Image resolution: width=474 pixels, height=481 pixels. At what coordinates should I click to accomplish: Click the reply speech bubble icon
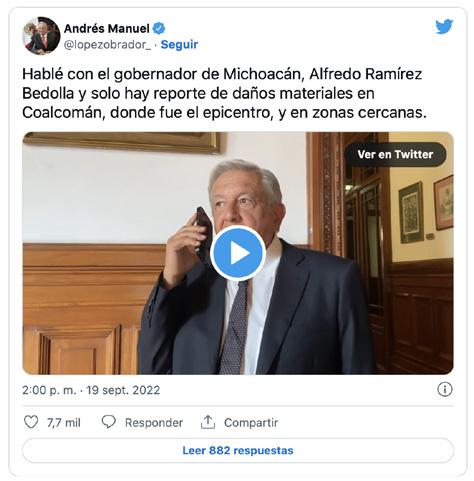[x=108, y=422]
